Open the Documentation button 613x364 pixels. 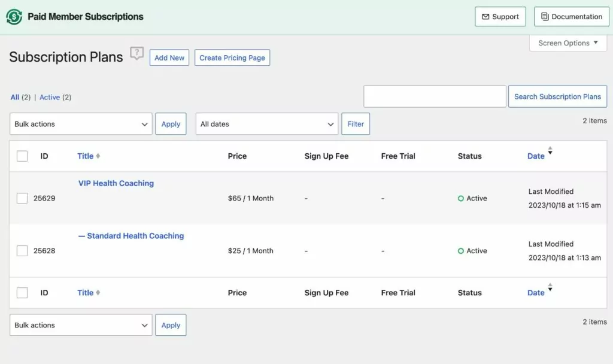(x=572, y=17)
